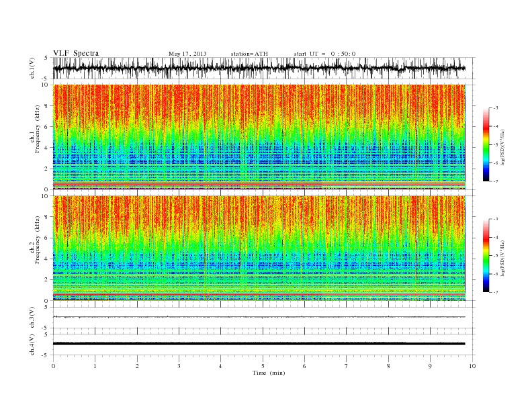
Task: Click the "-5" volt tick on ch.4(V) axis
Action: click(46, 355)
